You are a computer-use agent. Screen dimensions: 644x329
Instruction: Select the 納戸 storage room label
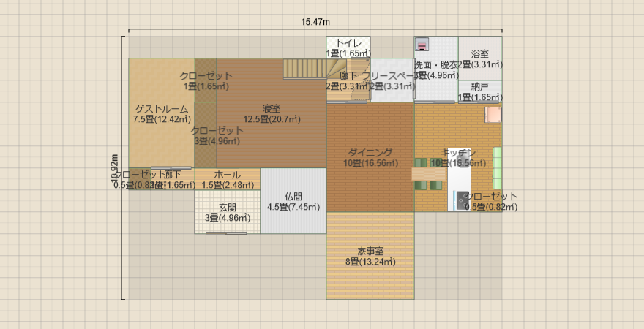pyautogui.click(x=480, y=92)
